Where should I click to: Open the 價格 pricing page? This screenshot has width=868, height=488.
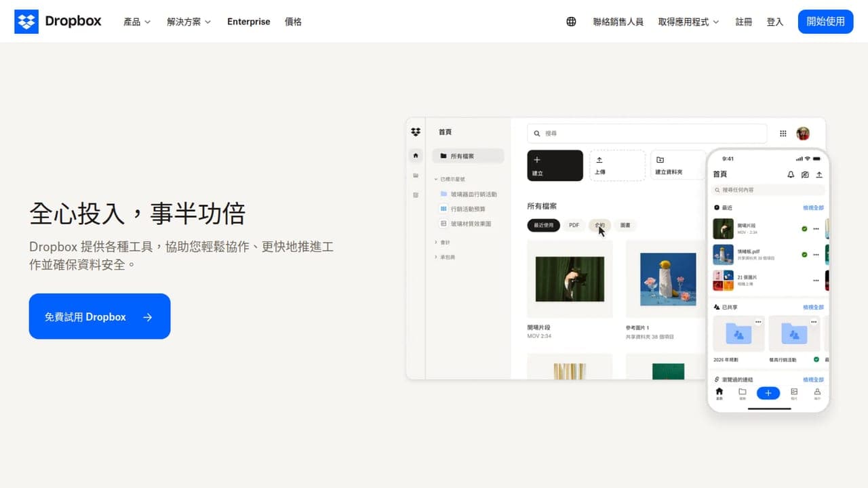tap(293, 22)
